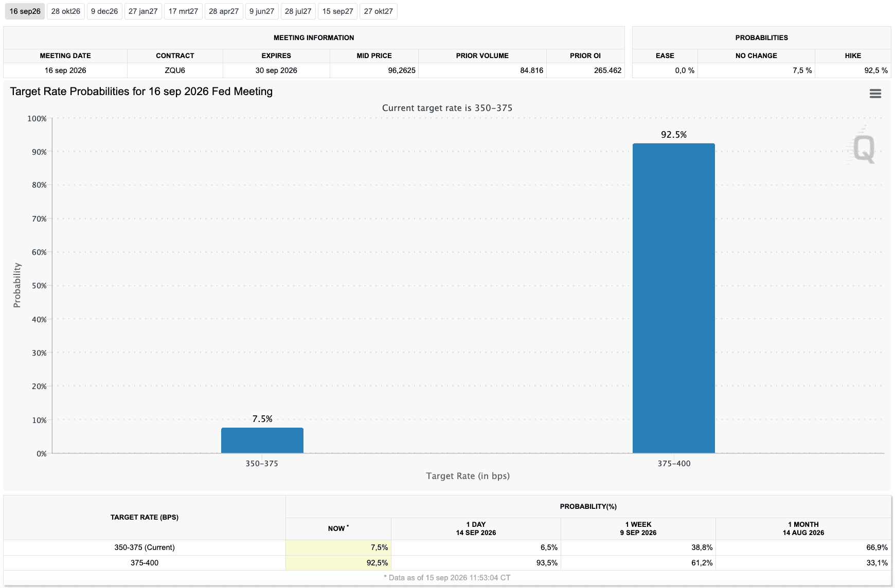
Task: Click the MEETING INFORMATION table heading
Action: [314, 38]
